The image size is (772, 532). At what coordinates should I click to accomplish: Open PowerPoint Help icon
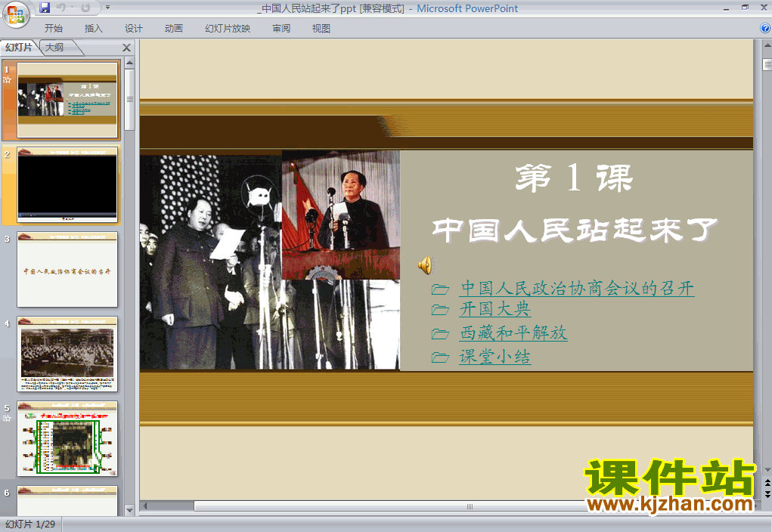coord(765,28)
